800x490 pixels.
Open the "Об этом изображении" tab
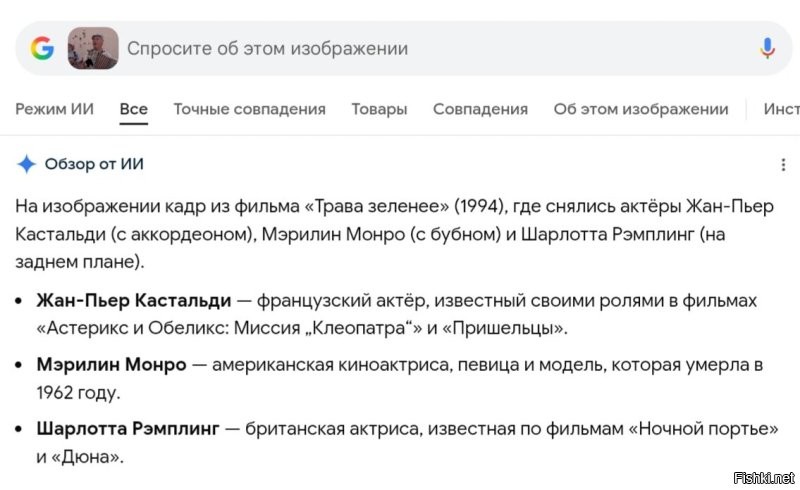coord(641,109)
